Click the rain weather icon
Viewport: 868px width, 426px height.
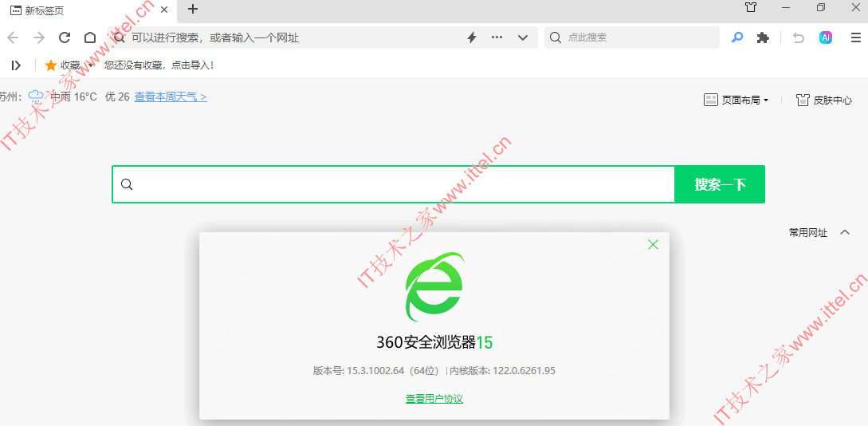pyautogui.click(x=36, y=97)
